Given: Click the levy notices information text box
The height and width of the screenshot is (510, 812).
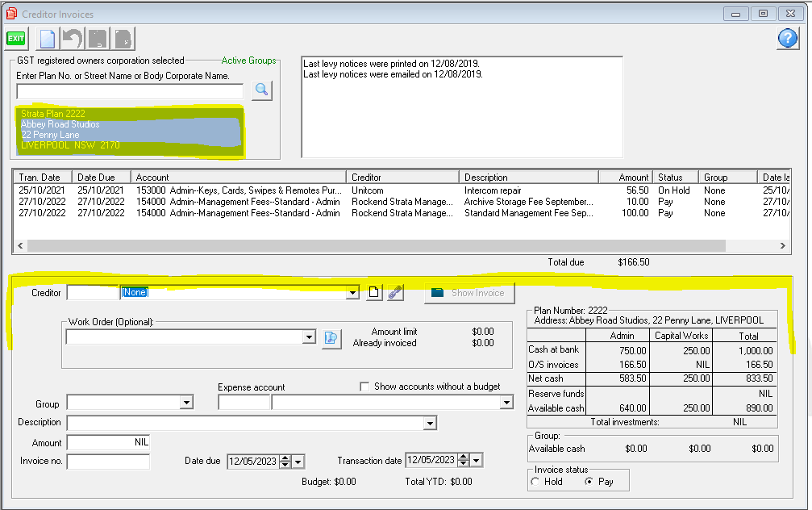Looking at the screenshot, I should [x=462, y=107].
